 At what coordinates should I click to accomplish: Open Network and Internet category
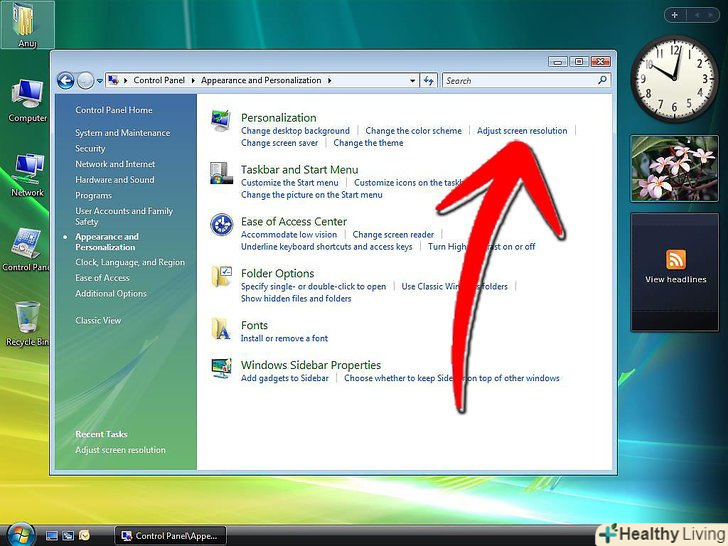coord(115,164)
